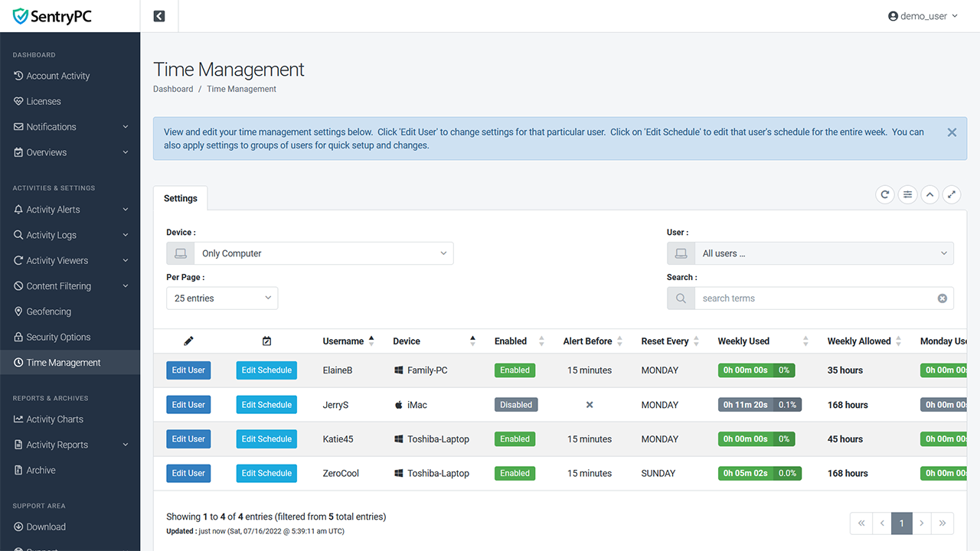
Task: Dismiss the blue info banner
Action: [x=952, y=132]
